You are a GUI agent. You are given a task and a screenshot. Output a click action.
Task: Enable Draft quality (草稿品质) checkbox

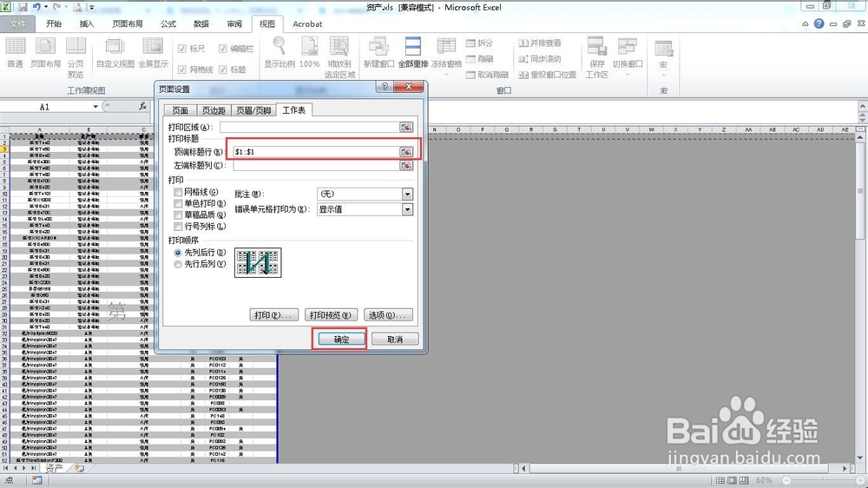pos(178,215)
